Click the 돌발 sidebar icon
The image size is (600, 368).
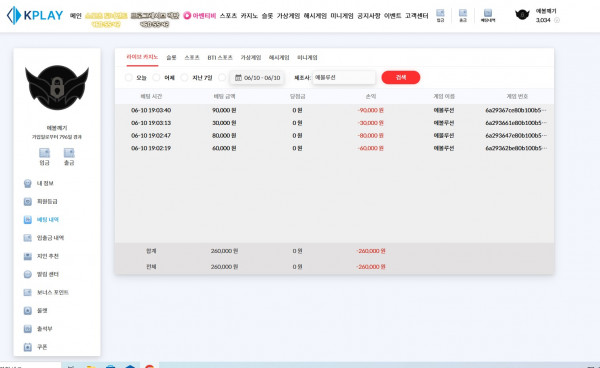point(28,311)
